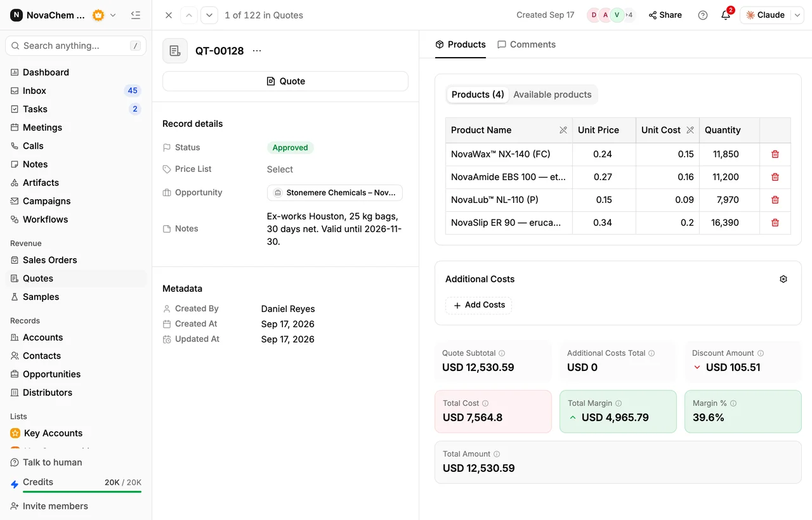Open the QT-00128 more options menu

click(257, 51)
